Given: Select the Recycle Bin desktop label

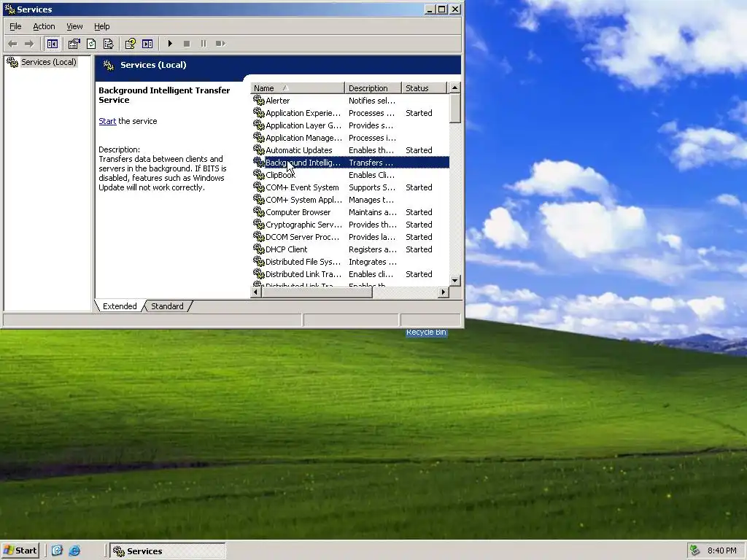Looking at the screenshot, I should point(426,332).
